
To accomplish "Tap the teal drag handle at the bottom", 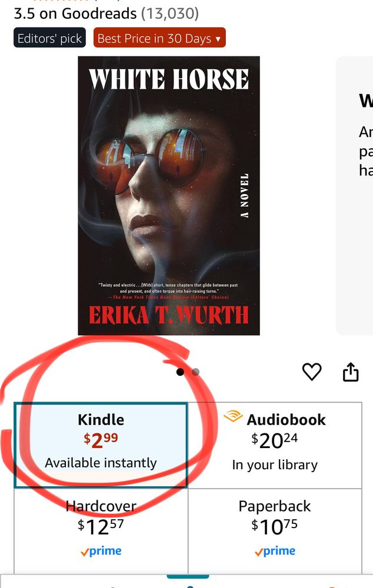I will [188, 576].
